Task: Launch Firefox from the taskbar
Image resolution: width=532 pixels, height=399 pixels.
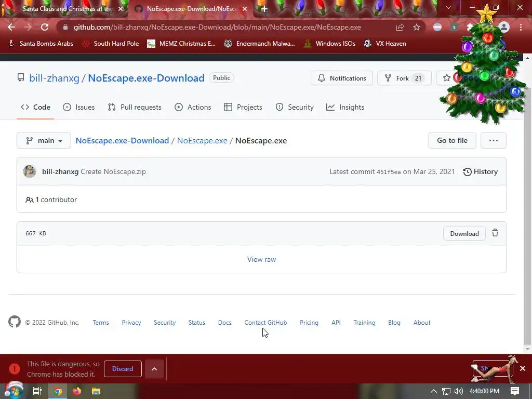Action: tap(77, 391)
